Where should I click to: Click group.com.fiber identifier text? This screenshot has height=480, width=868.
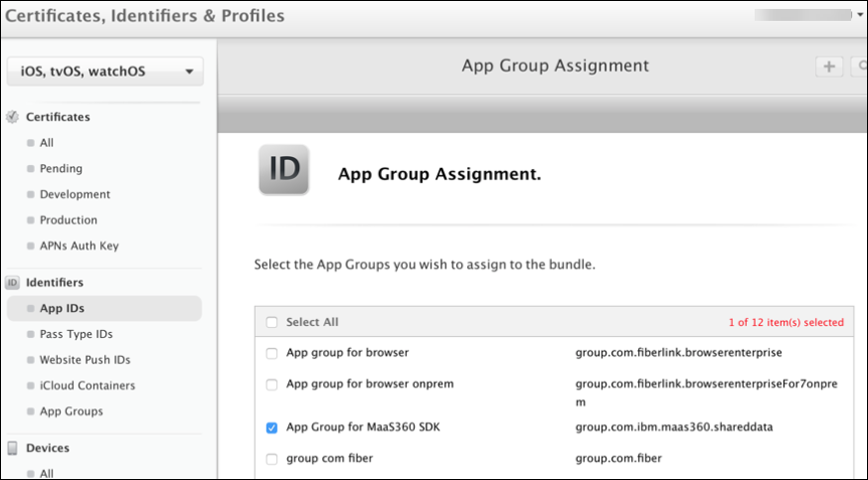pyautogui.click(x=618, y=458)
